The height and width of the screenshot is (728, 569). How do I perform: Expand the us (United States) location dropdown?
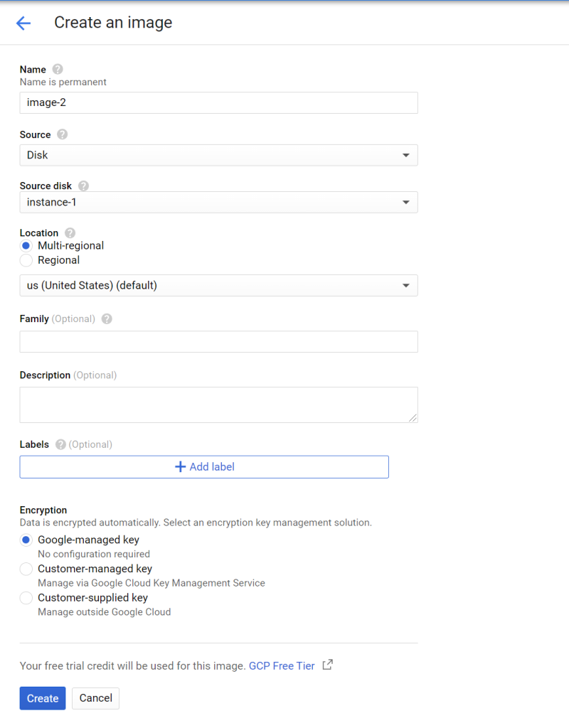219,286
